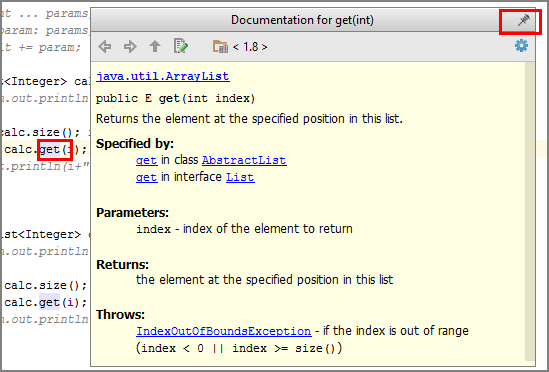Open the Edit Source pencil icon

tap(181, 46)
